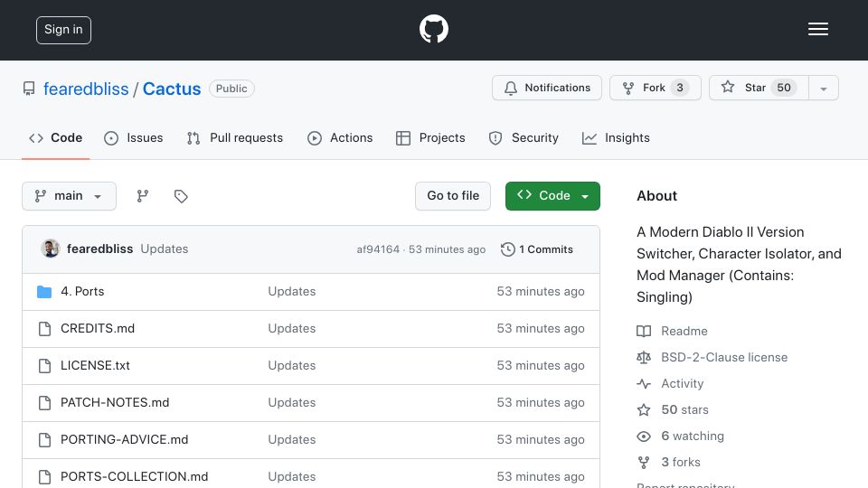Open fearedbliss author link in commit bar
This screenshot has width=868, height=488.
tap(99, 249)
